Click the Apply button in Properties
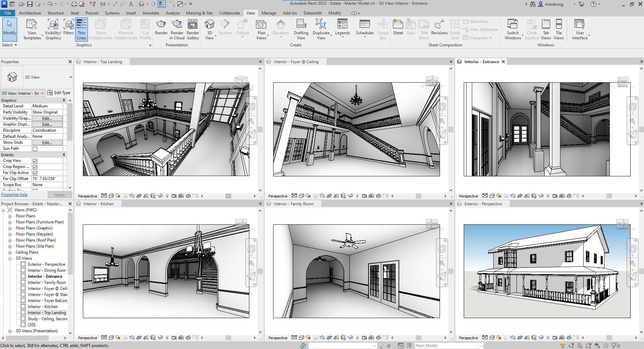The height and width of the screenshot is (349, 644). tap(59, 194)
